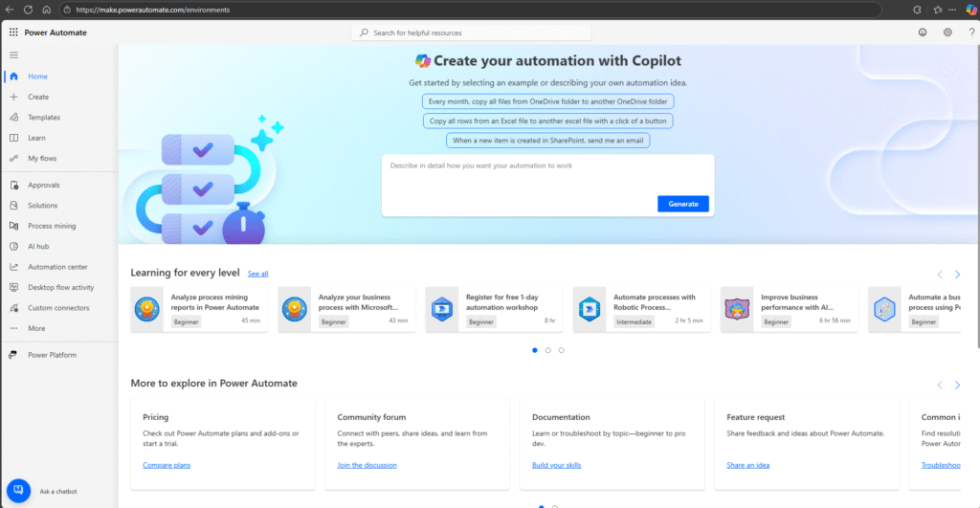This screenshot has width=980, height=508.
Task: Open the app launcher waffle icon
Action: 13,33
